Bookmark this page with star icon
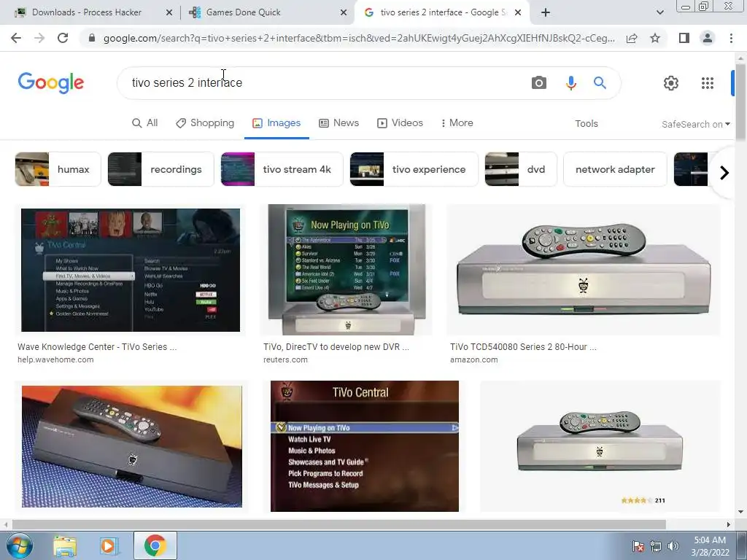 tap(655, 38)
